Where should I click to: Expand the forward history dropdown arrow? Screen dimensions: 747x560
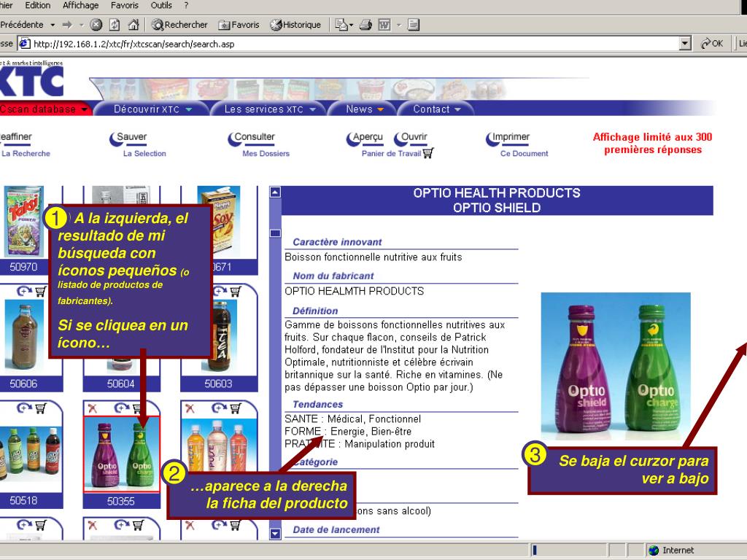point(81,25)
